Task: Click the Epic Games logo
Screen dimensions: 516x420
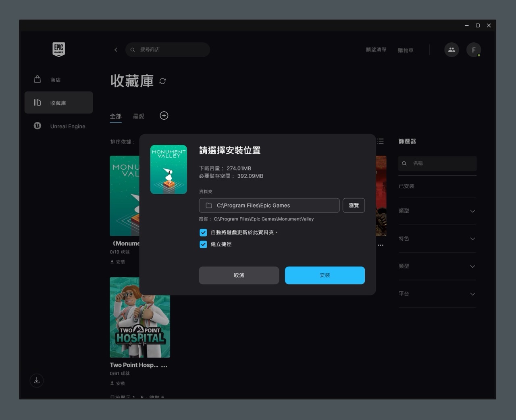Action: click(59, 50)
